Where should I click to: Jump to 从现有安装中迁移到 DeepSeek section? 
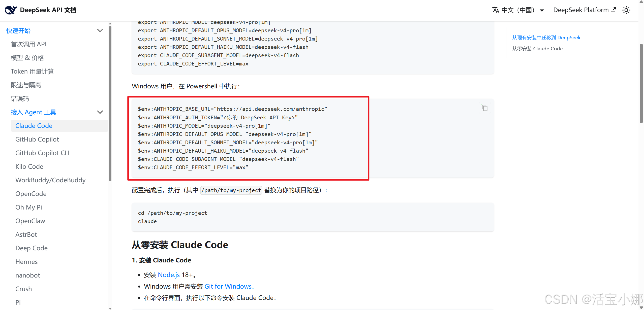[x=546, y=38]
